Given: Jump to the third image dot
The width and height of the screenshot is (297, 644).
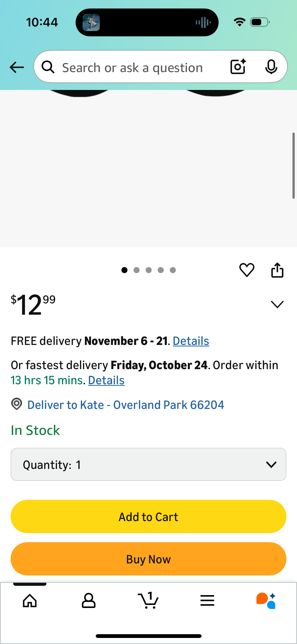Looking at the screenshot, I should pyautogui.click(x=149, y=270).
